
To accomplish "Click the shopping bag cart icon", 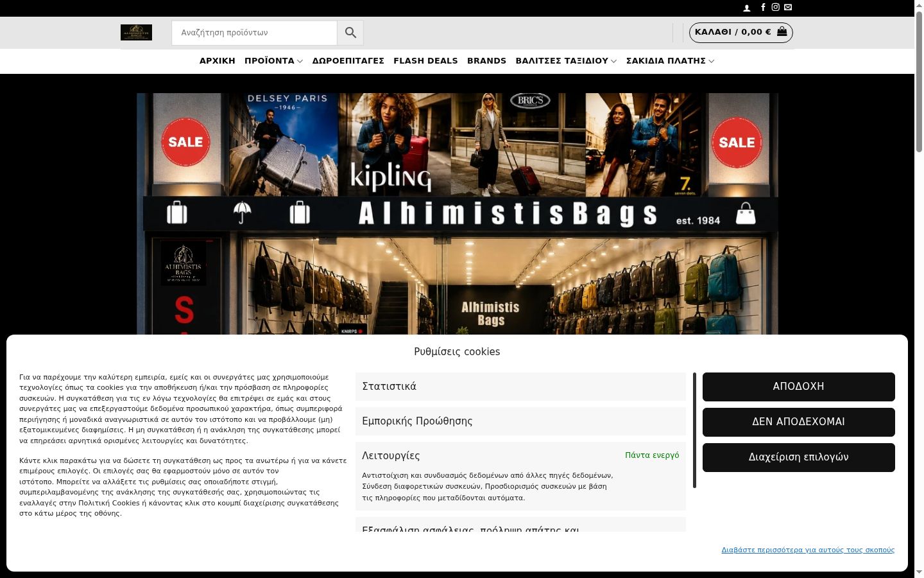I will pyautogui.click(x=782, y=31).
